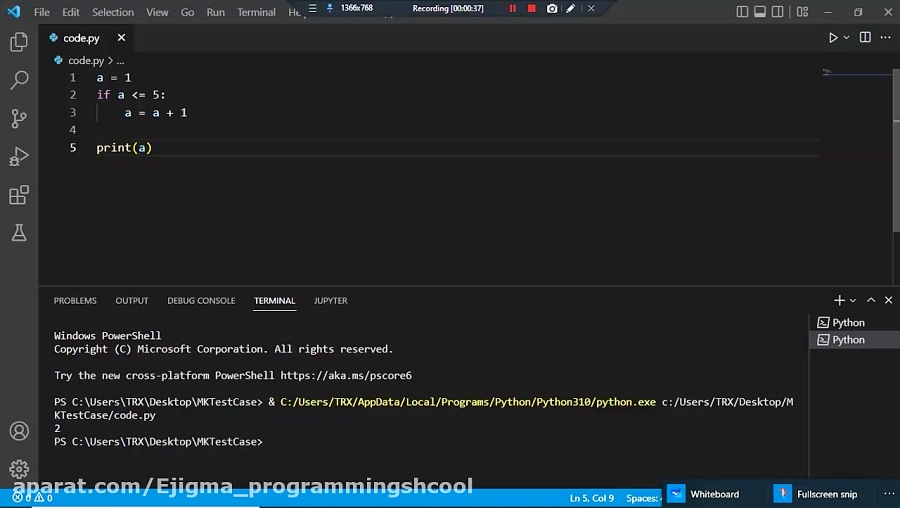Viewport: 900px width, 508px height.
Task: Open the Extensions view
Action: click(18, 195)
